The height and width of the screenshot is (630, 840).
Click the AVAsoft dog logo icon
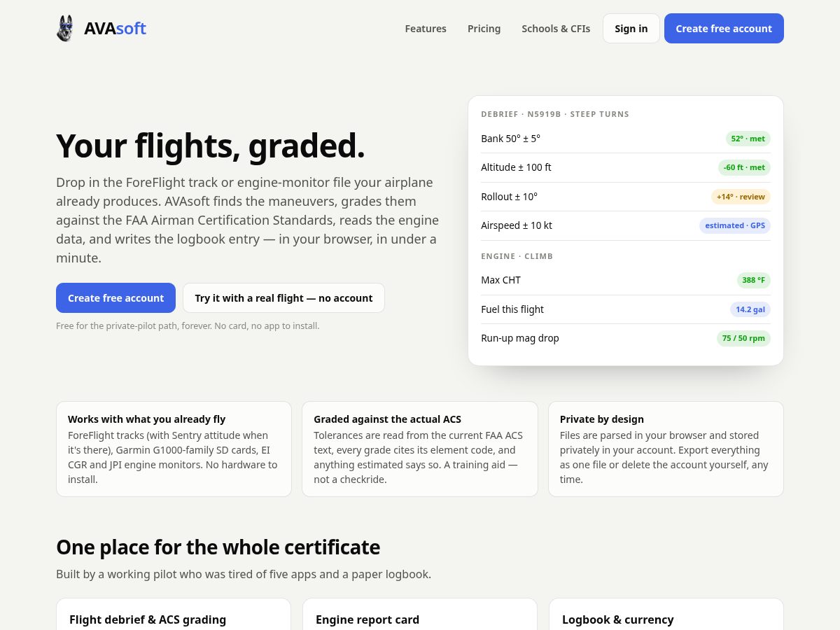(65, 29)
